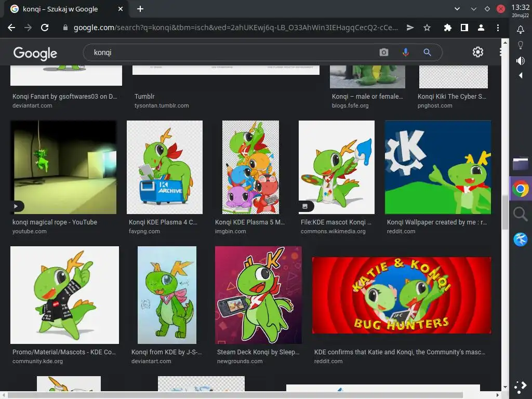Open the search magnifier in dock

pos(521,215)
